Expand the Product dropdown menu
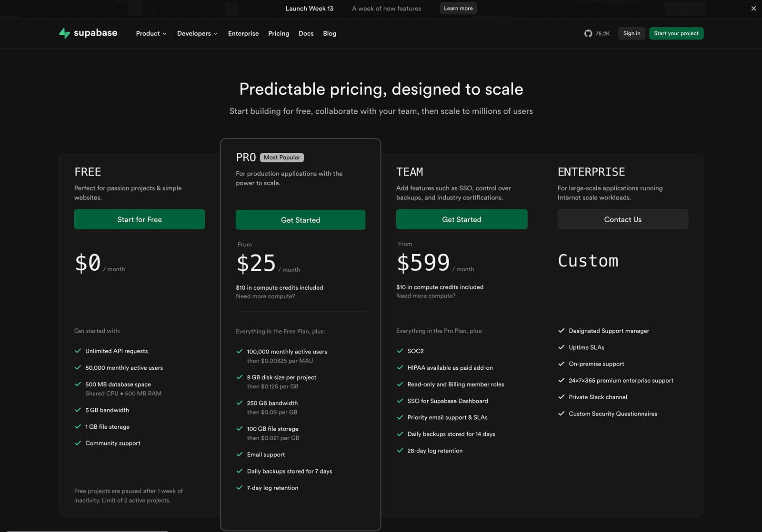Image resolution: width=762 pixels, height=532 pixels. [x=151, y=33]
